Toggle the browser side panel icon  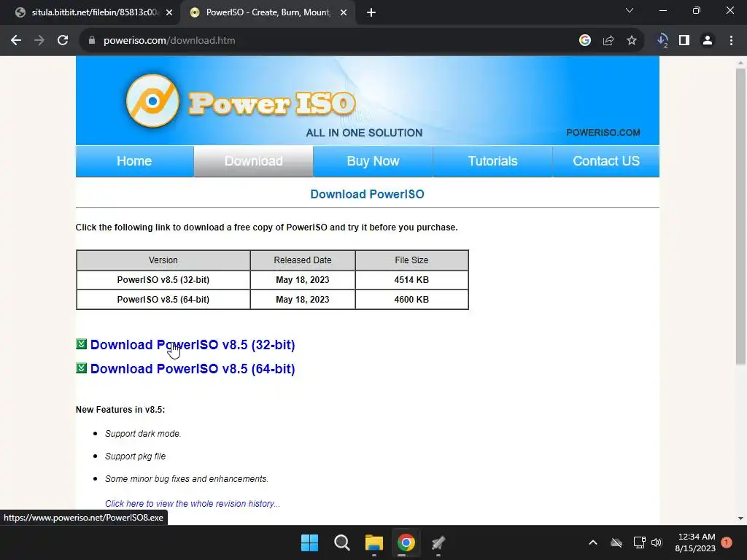684,41
